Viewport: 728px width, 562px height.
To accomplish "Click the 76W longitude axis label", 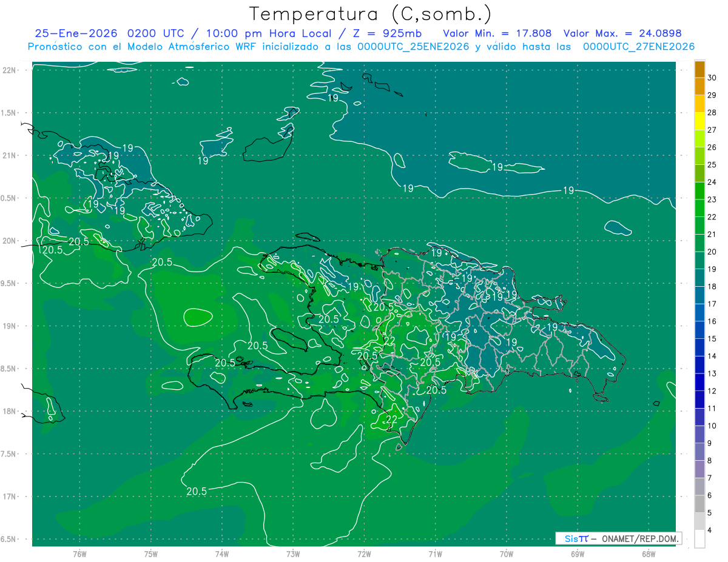I will (79, 554).
